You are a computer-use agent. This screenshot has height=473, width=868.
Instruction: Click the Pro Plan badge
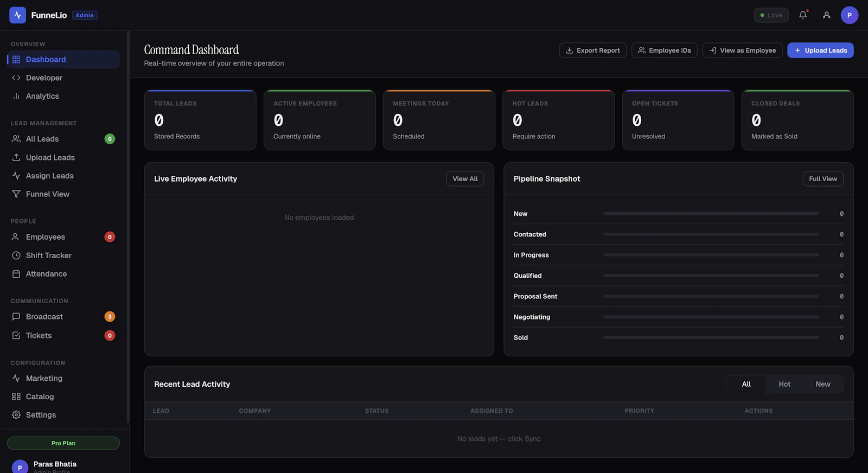pyautogui.click(x=63, y=443)
